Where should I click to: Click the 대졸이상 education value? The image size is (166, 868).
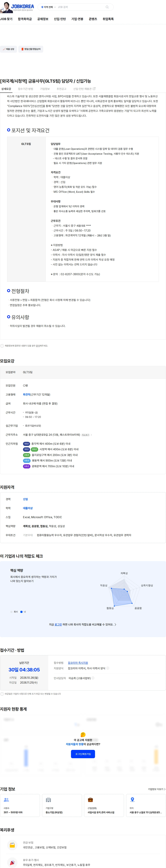coord(28,508)
